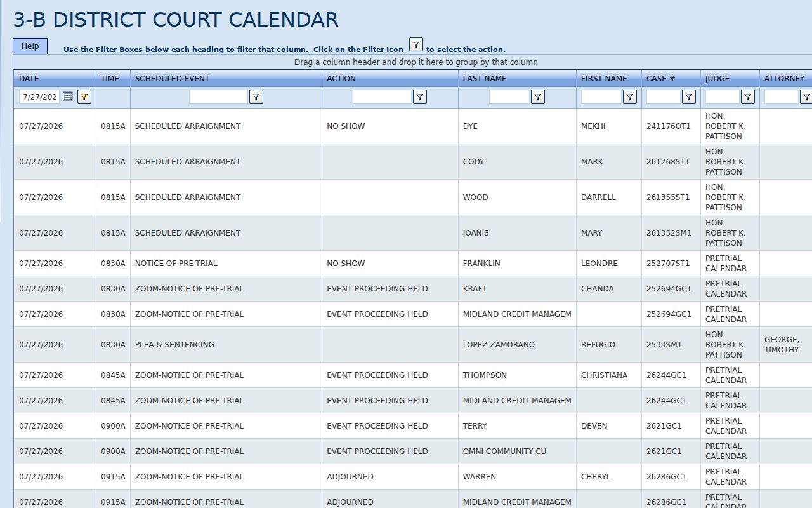Click case number 26286GC1 in WARREN row

666,477
